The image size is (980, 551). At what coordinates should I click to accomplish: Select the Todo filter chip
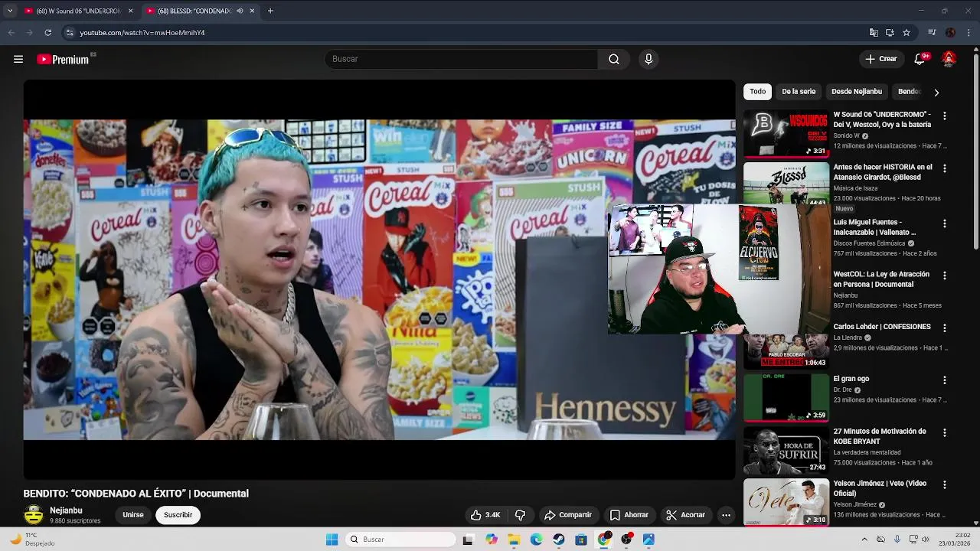[x=757, y=92]
